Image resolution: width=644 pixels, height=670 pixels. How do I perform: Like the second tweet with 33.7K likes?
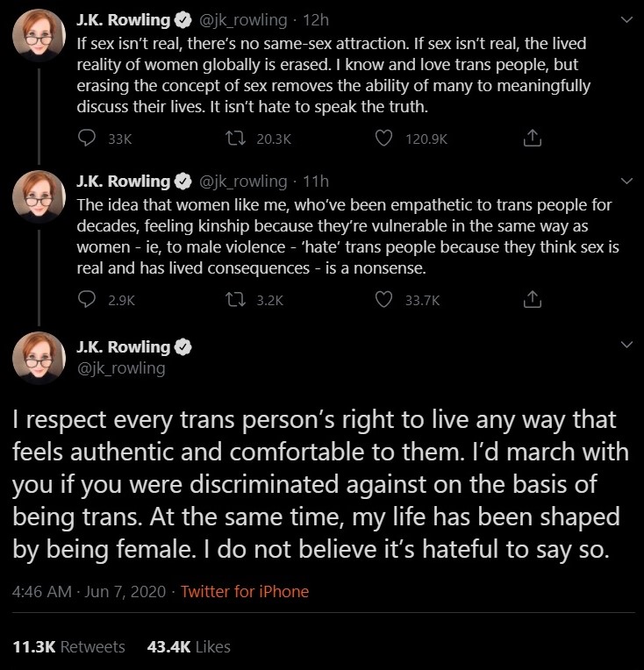click(x=383, y=300)
